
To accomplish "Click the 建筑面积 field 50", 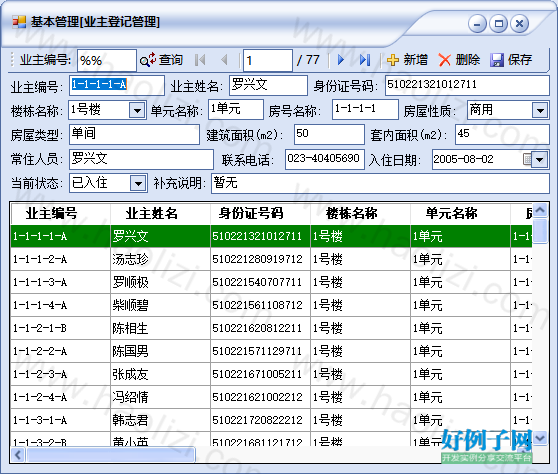I will click(329, 134).
